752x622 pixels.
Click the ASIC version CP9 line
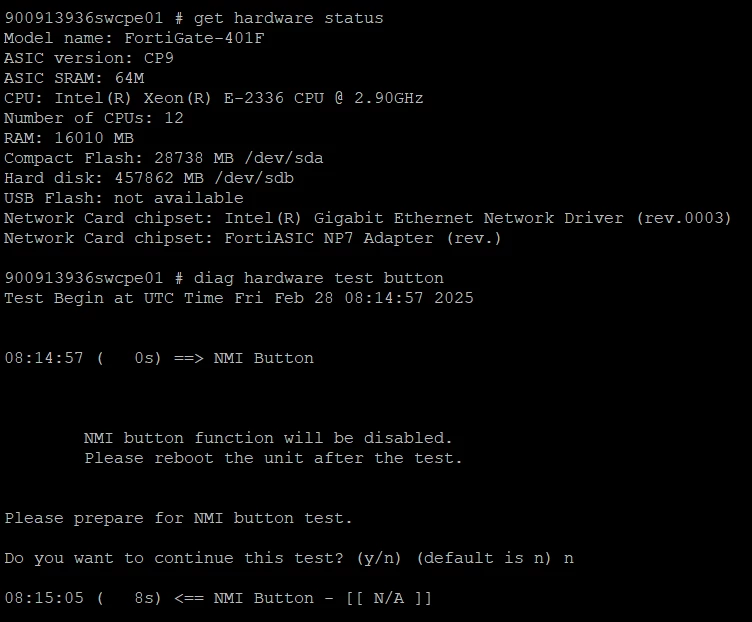[89, 58]
